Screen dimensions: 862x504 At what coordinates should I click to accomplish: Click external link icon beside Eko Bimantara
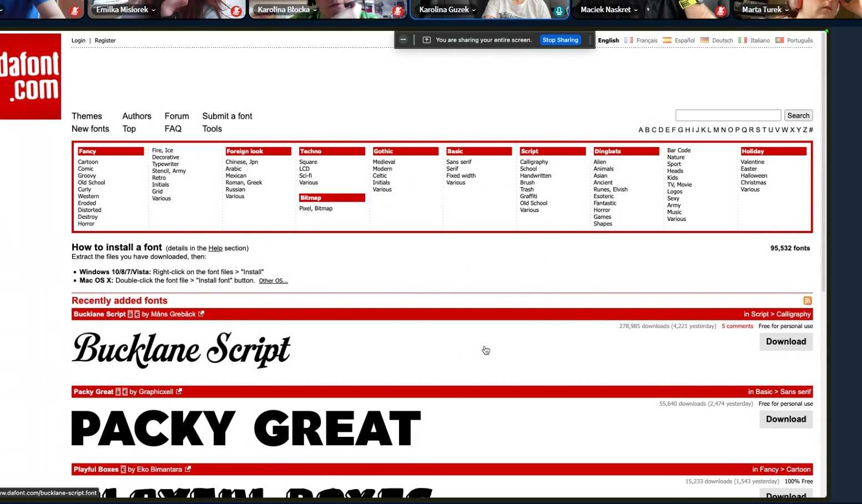pos(188,469)
